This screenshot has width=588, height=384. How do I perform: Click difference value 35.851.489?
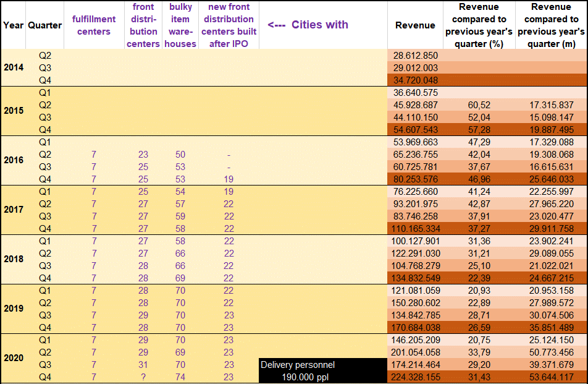pos(551,328)
